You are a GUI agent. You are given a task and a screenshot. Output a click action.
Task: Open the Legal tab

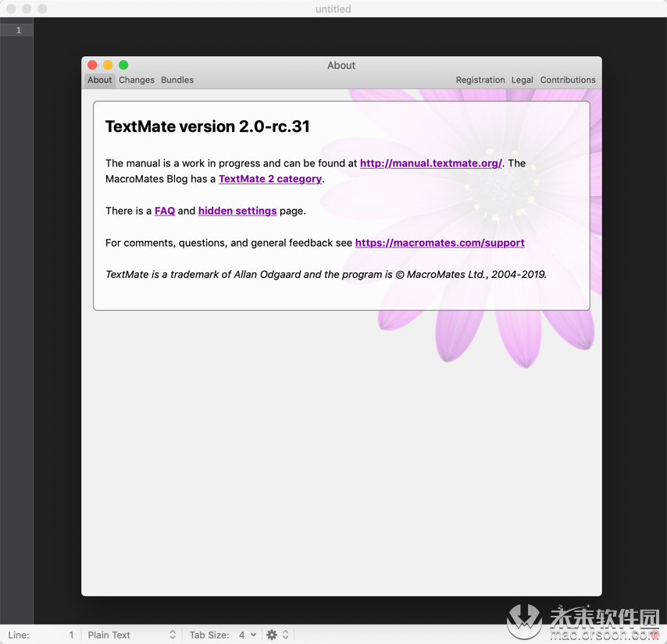click(x=522, y=80)
